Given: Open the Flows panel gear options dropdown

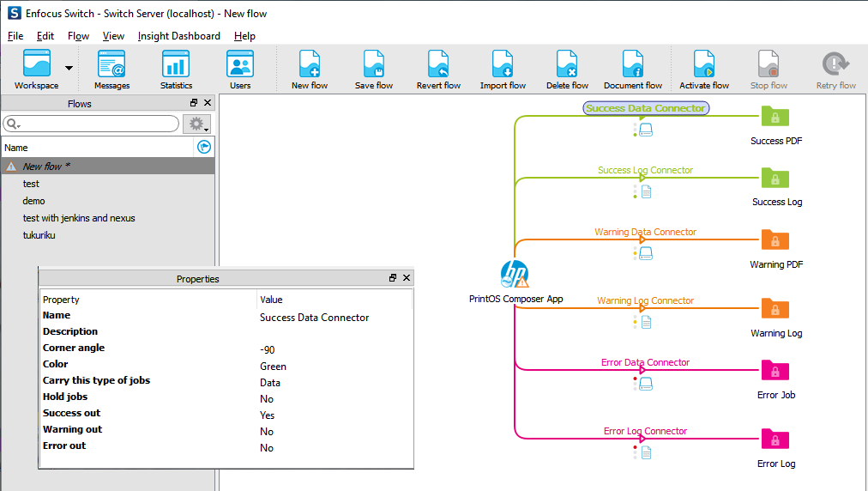Looking at the screenshot, I should 197,124.
